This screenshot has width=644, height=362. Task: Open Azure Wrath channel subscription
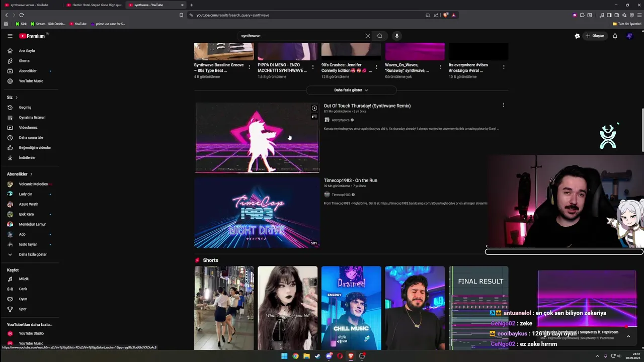point(29,204)
